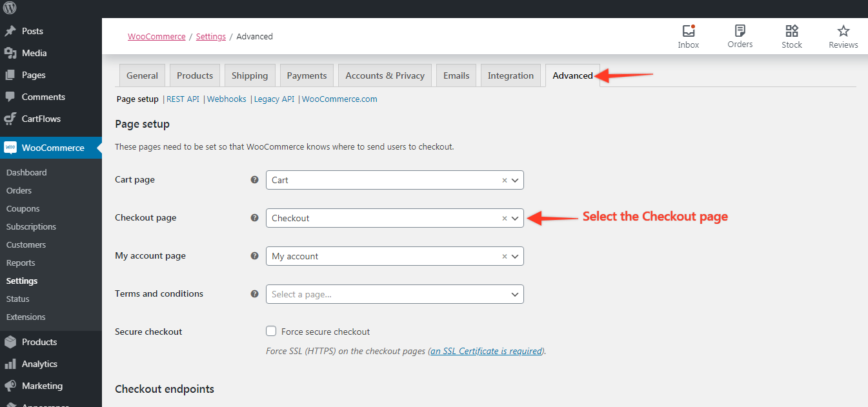Click WooCommerce breadcrumb link
This screenshot has height=407, width=868.
pos(156,37)
